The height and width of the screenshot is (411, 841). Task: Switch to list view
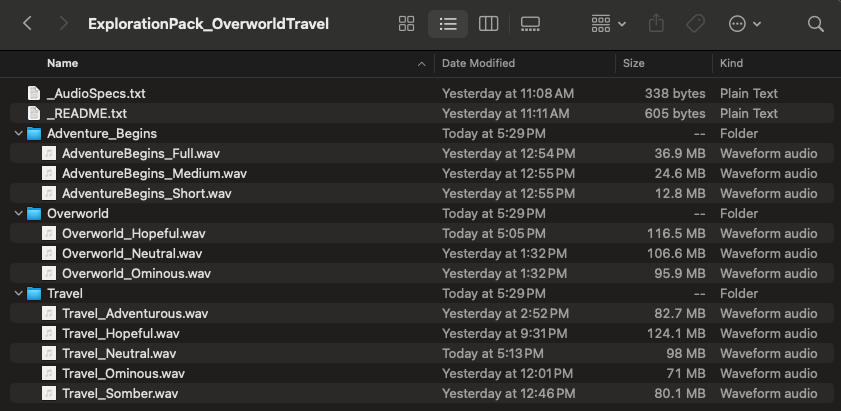448,23
